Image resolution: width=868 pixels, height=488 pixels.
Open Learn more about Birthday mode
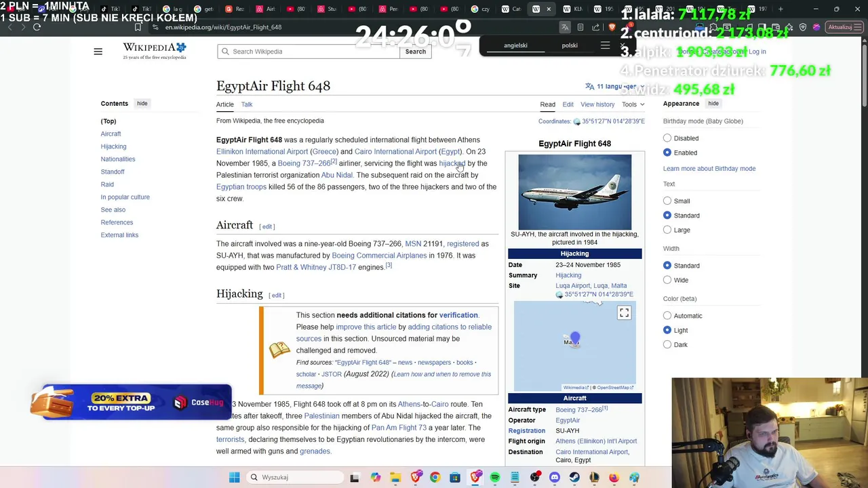(709, 169)
